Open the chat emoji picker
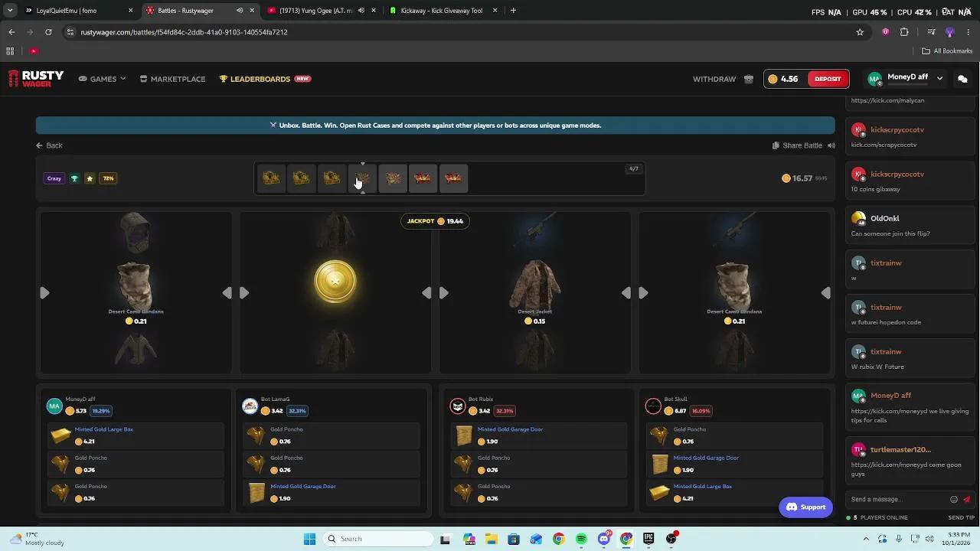Screen dimensions: 980x551 [x=954, y=499]
